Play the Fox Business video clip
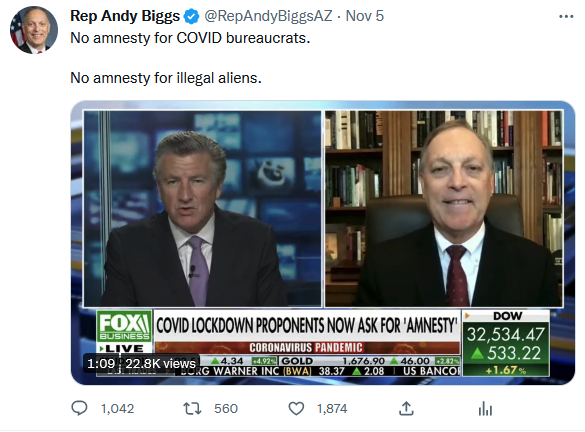The height and width of the screenshot is (432, 585). [323, 242]
